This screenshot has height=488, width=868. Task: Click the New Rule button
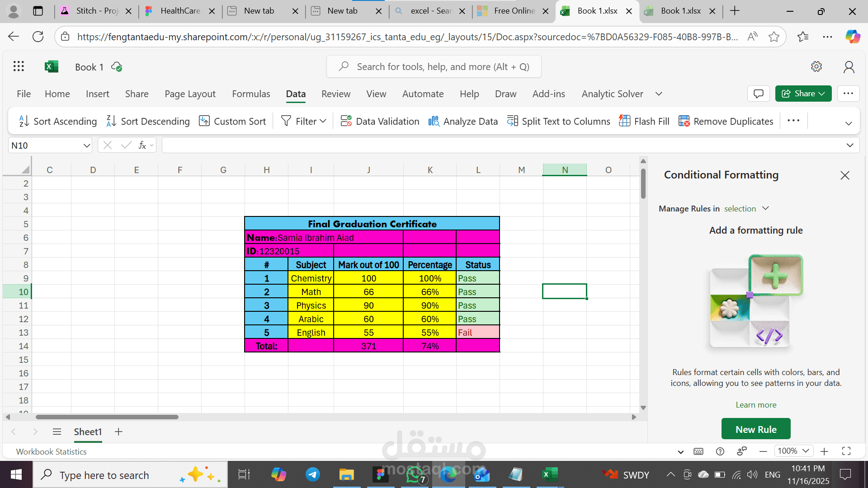755,429
